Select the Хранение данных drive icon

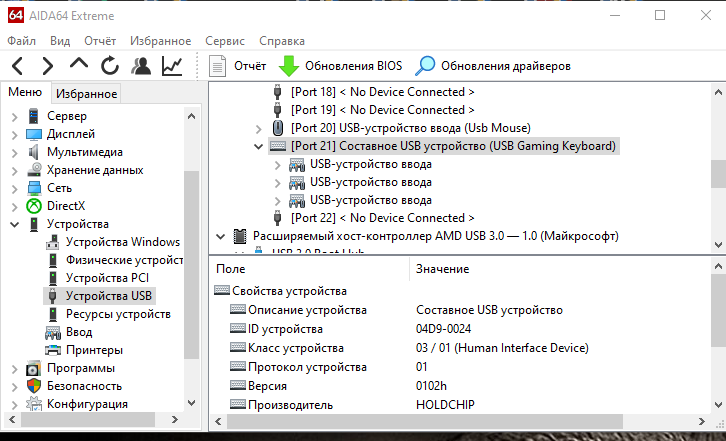34,170
